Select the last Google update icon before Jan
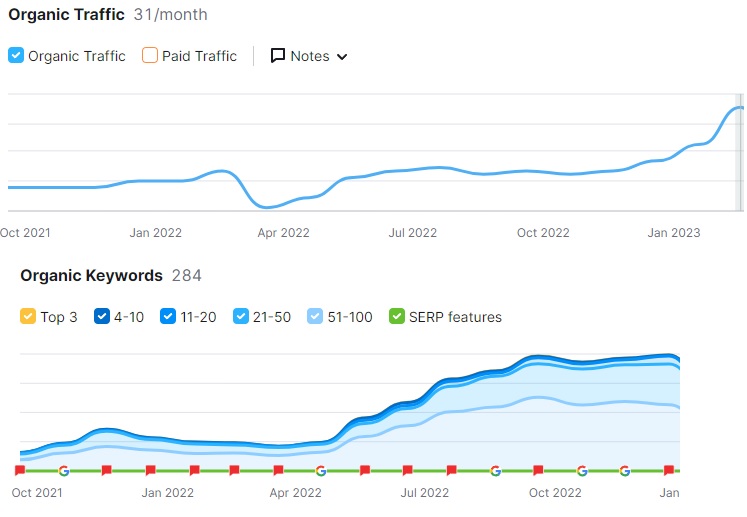This screenshot has height=517, width=747. (x=625, y=470)
